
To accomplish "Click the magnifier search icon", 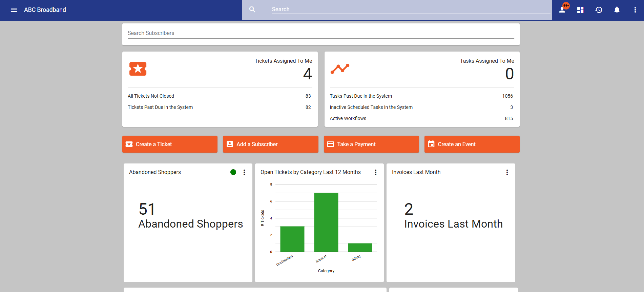I will coord(252,9).
